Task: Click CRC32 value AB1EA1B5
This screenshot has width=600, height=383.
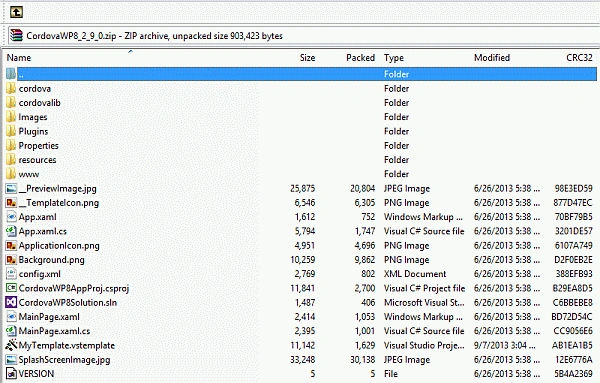Action: coord(572,346)
